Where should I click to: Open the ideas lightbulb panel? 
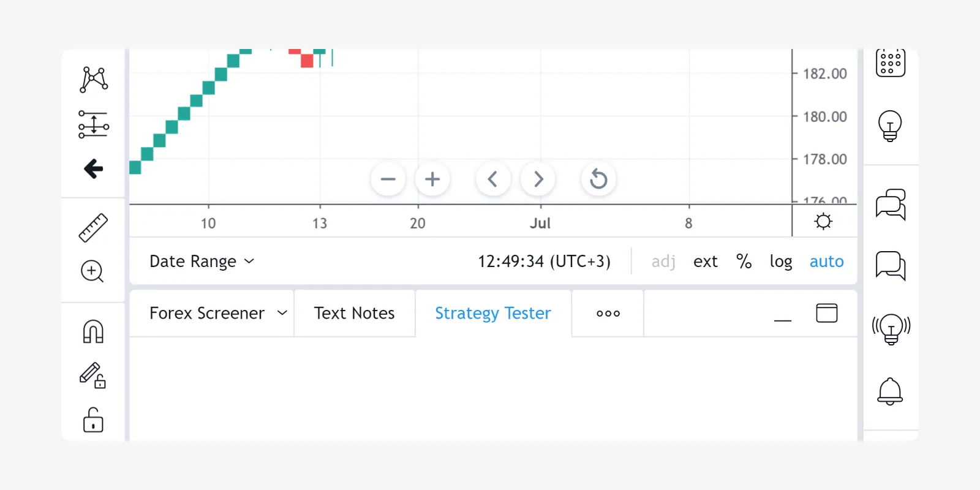890,126
